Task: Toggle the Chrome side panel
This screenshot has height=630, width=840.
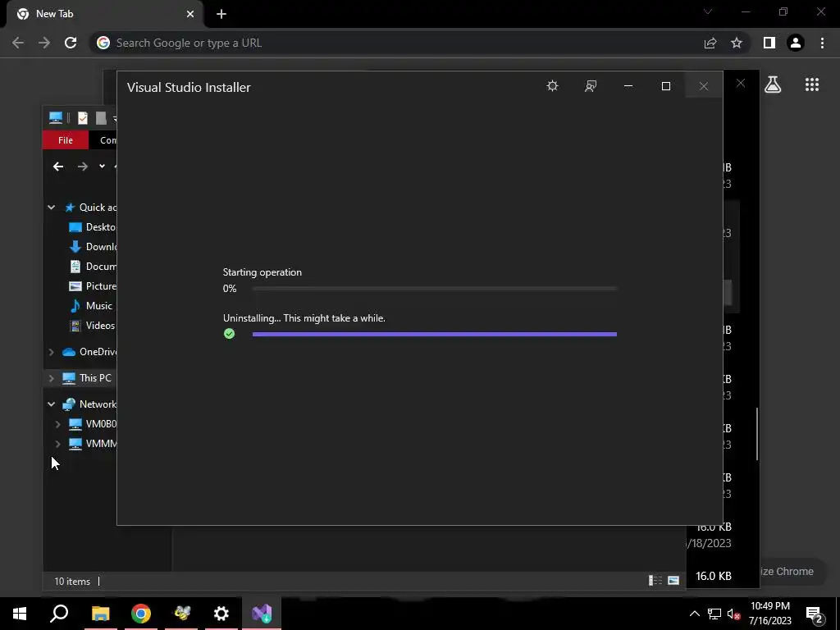Action: click(x=769, y=43)
